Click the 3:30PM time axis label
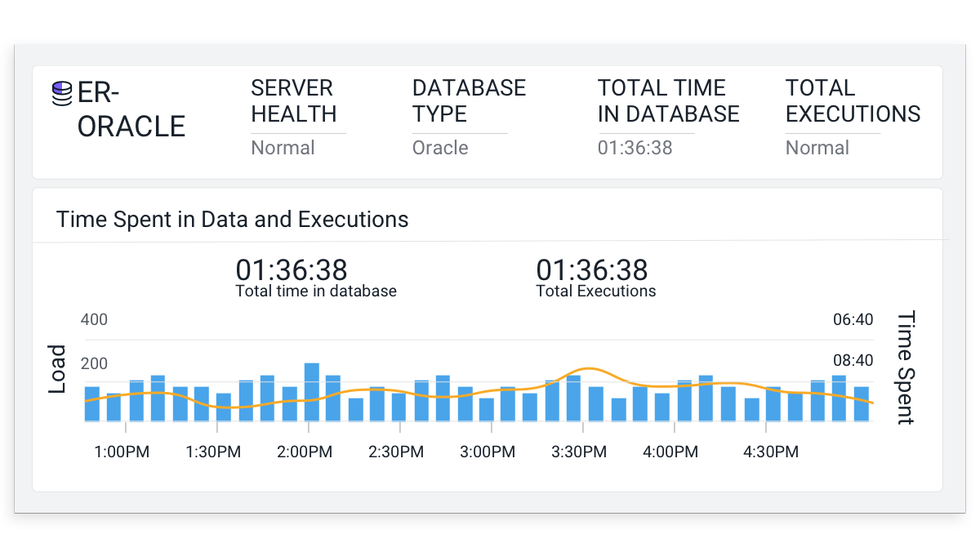This screenshot has width=980, height=552. point(579,452)
